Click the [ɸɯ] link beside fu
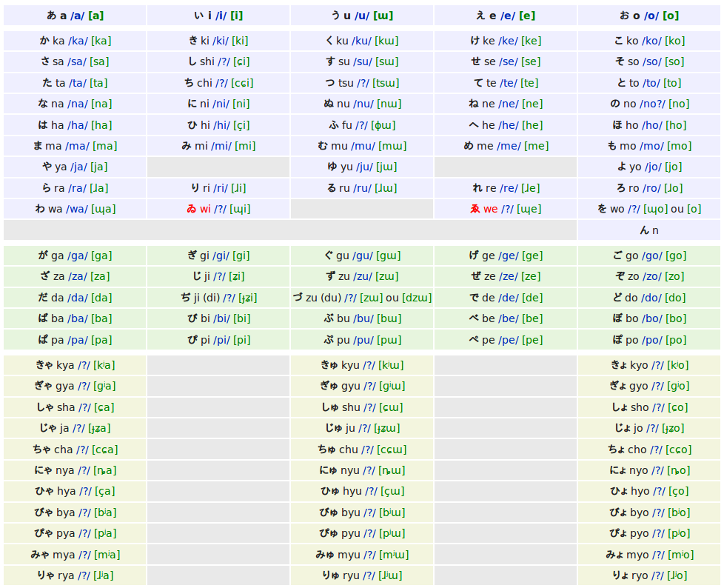 (x=383, y=125)
